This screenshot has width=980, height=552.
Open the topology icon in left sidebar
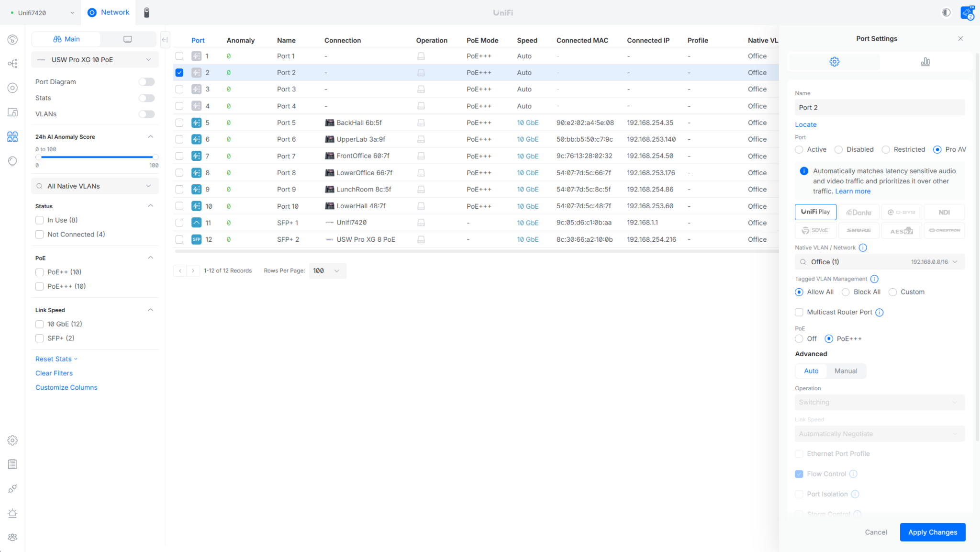12,63
